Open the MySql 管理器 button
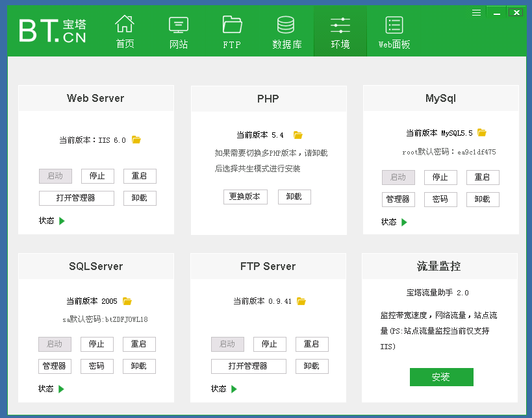 tap(398, 199)
